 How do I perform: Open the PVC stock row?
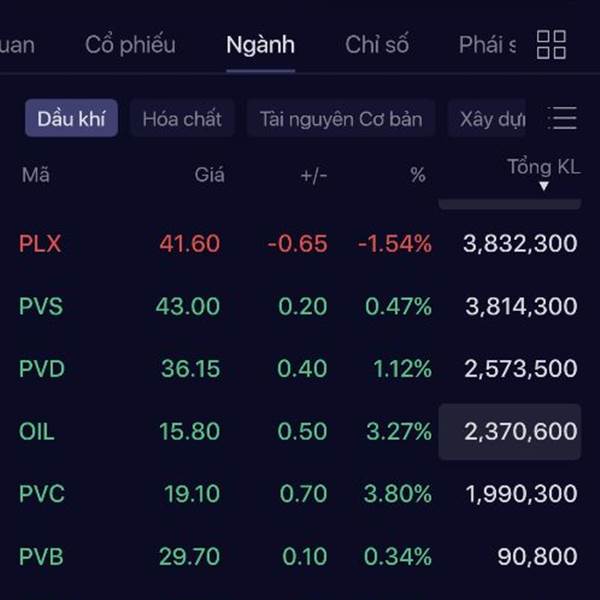(42, 494)
